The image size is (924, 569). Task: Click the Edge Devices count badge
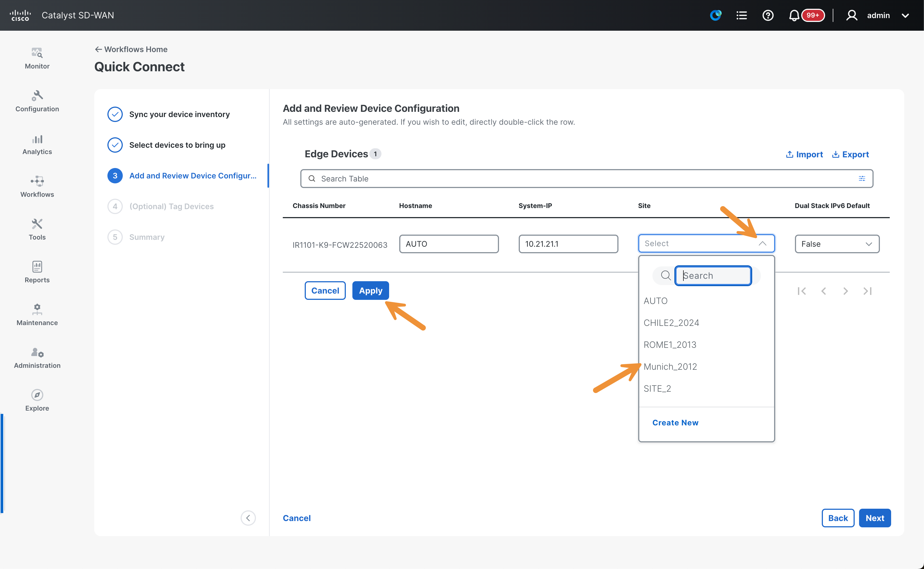[375, 154]
